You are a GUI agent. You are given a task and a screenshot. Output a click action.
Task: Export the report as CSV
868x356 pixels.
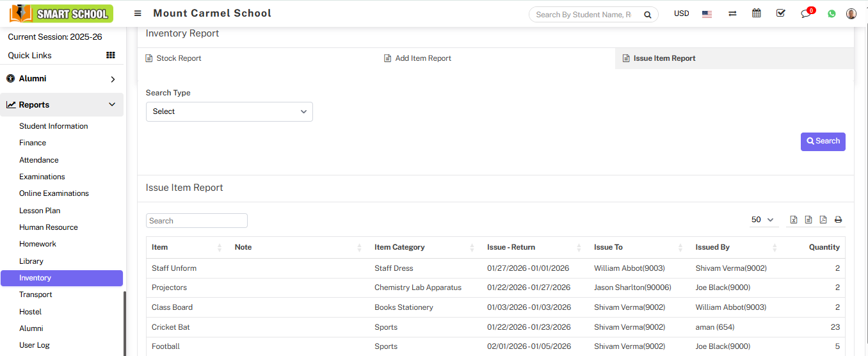point(808,220)
